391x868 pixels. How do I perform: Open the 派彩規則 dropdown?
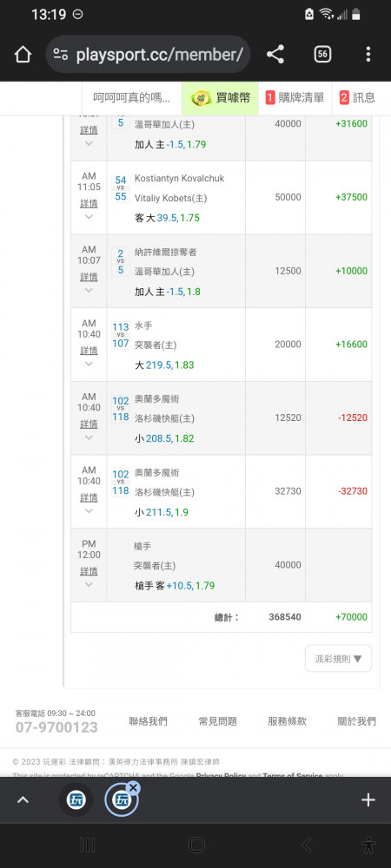coord(338,658)
